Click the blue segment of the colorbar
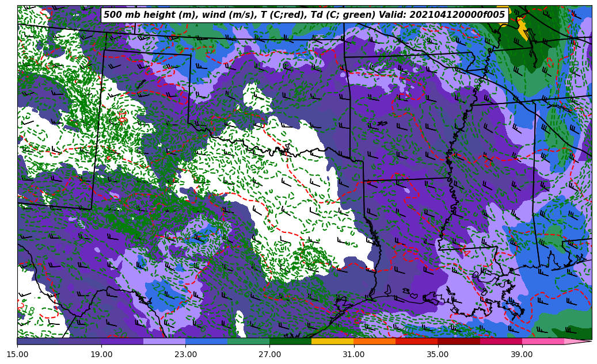Viewport: 597px width, 364px height. coord(206,341)
